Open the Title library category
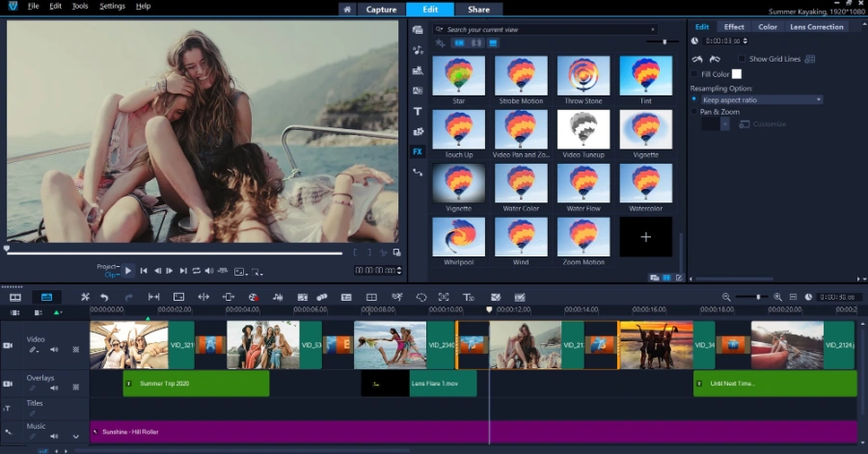Screen dimensions: 868x454 click(x=418, y=111)
